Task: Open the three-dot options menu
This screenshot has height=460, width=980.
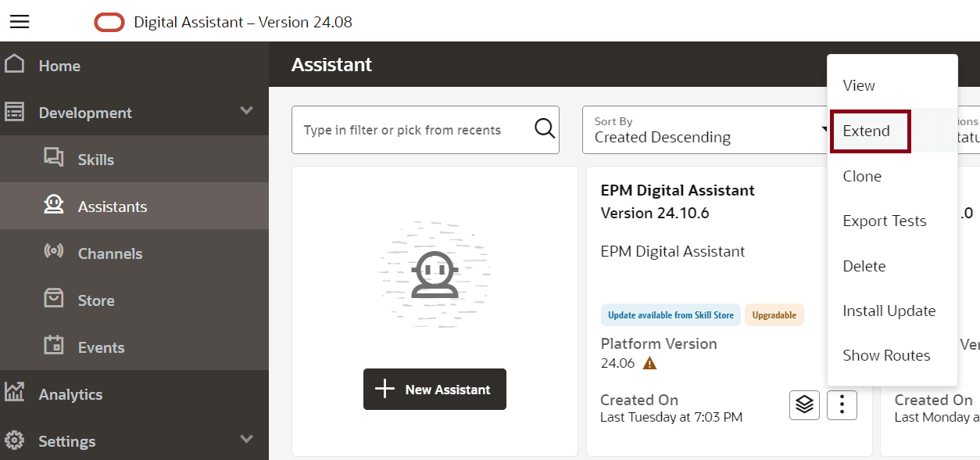Action: (x=842, y=404)
